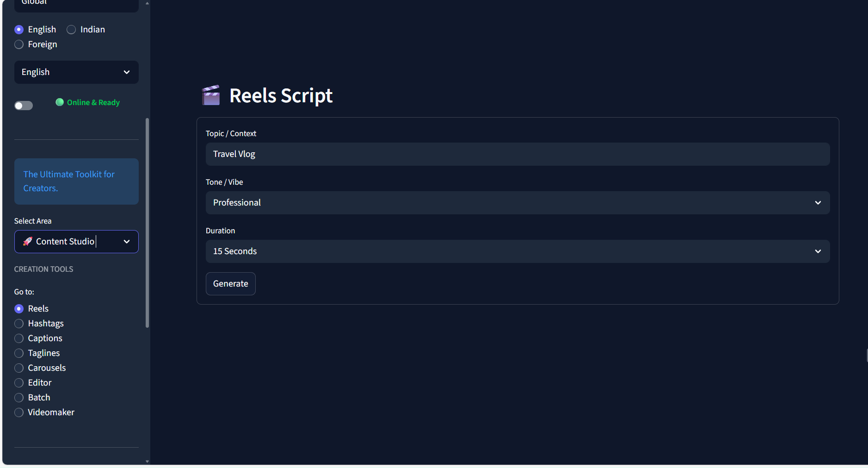Switch to the Editor tool
The image size is (868, 468).
[x=19, y=382]
